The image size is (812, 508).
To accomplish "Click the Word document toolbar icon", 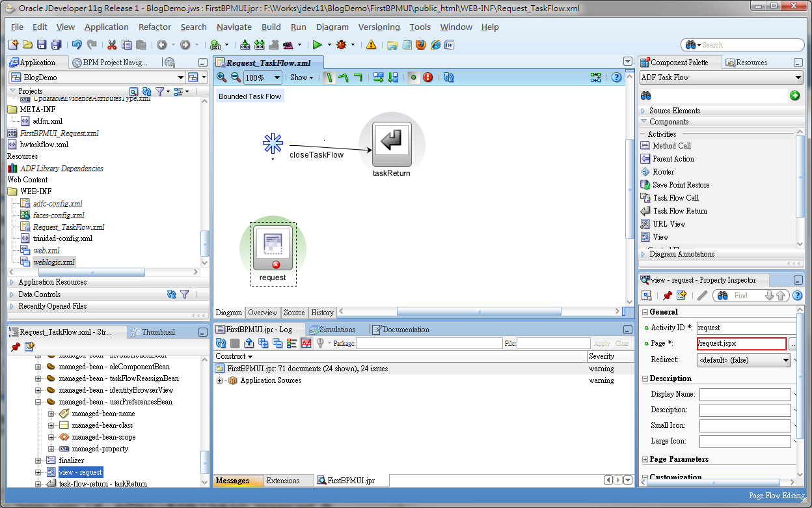I will click(449, 45).
